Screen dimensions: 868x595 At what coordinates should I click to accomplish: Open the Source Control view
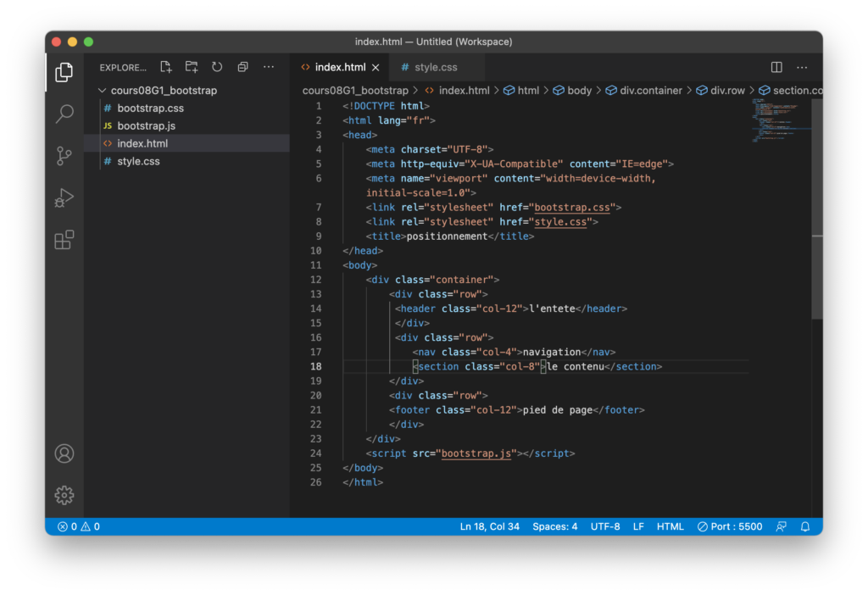click(x=64, y=156)
